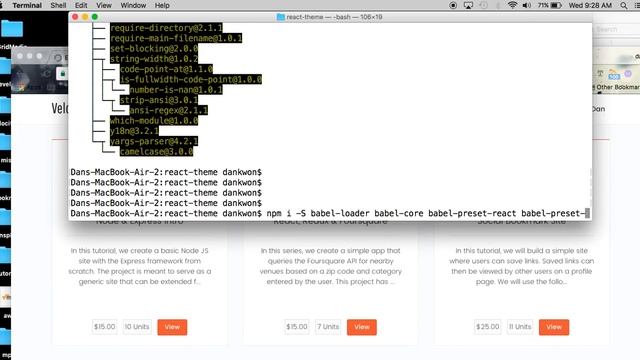This screenshot has width=640, height=360.
Task: Open the Terminal application menu
Action: (x=27, y=5)
